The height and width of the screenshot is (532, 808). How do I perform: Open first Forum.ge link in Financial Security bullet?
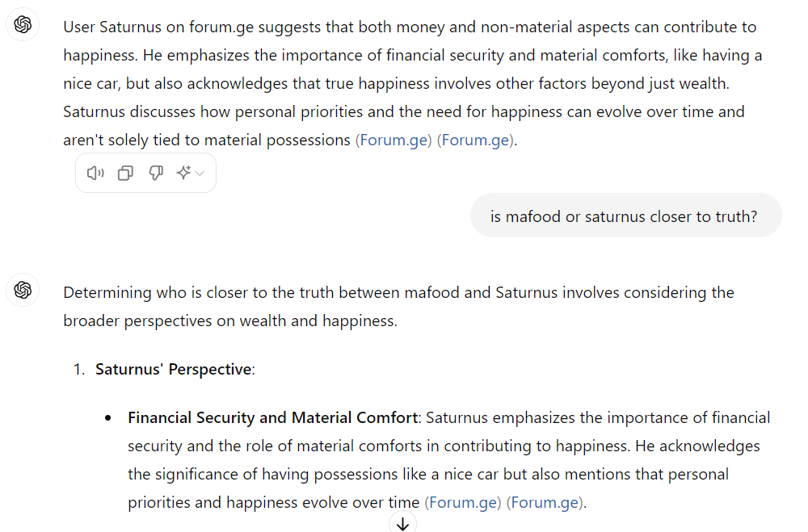(x=463, y=502)
